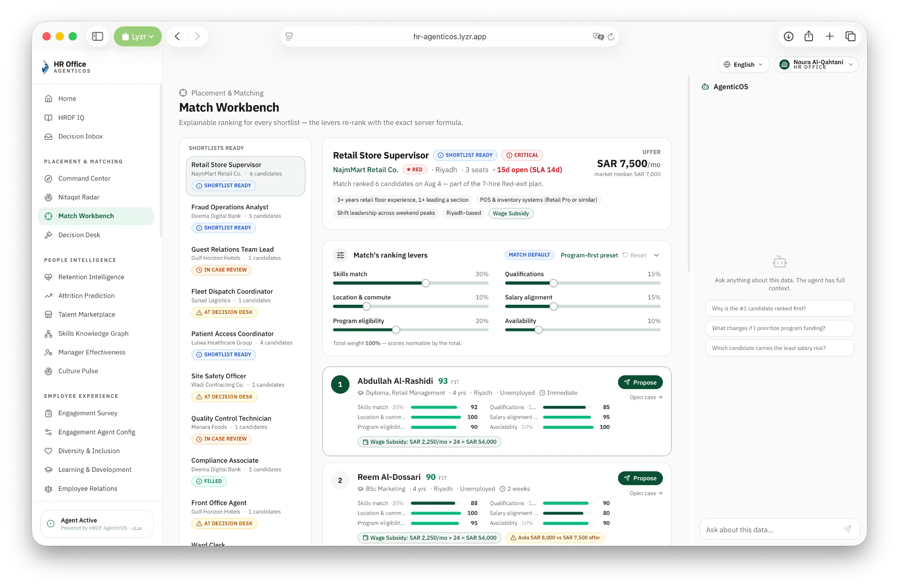
Task: Click the Salary alignment slider handle
Action: (553, 307)
